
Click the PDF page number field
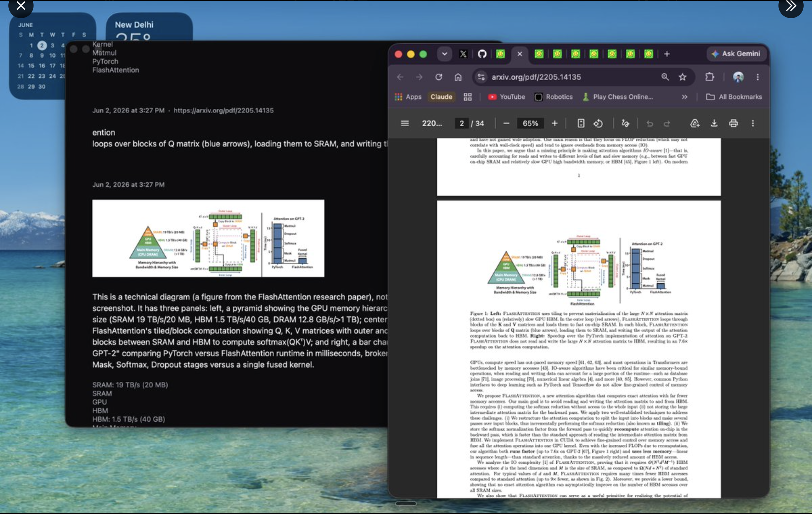pyautogui.click(x=462, y=123)
